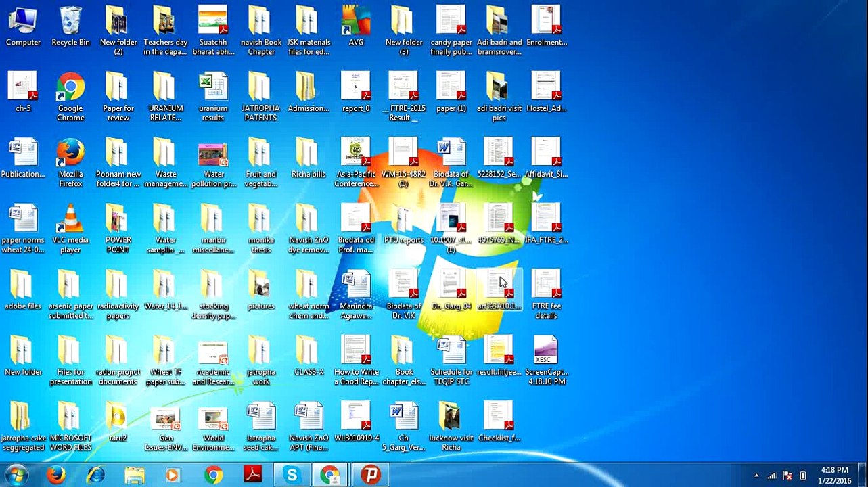Select the lucknow visit Richa folder

(451, 427)
